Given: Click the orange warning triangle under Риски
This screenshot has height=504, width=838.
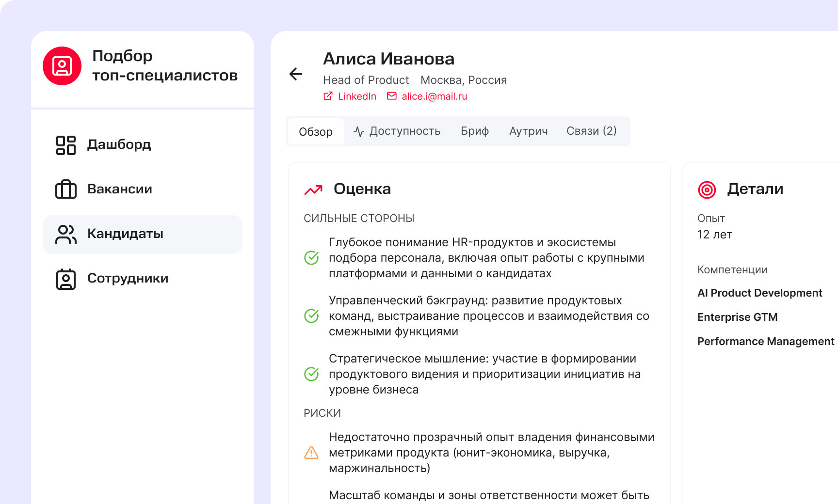Looking at the screenshot, I should pyautogui.click(x=311, y=453).
